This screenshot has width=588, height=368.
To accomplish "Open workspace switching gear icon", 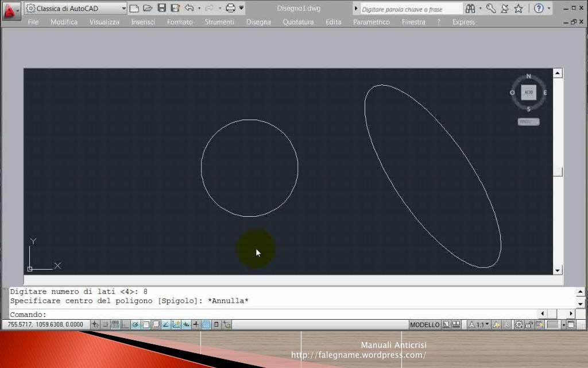I will tap(519, 324).
